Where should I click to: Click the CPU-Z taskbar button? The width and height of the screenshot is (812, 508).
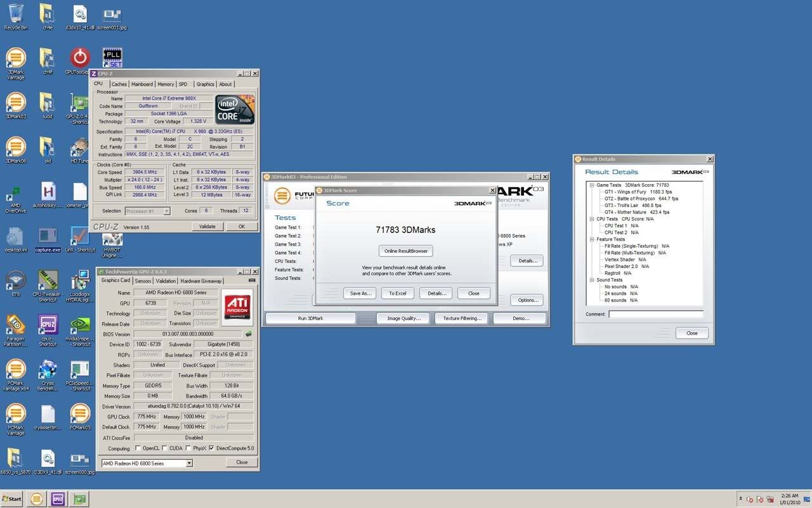[58, 498]
